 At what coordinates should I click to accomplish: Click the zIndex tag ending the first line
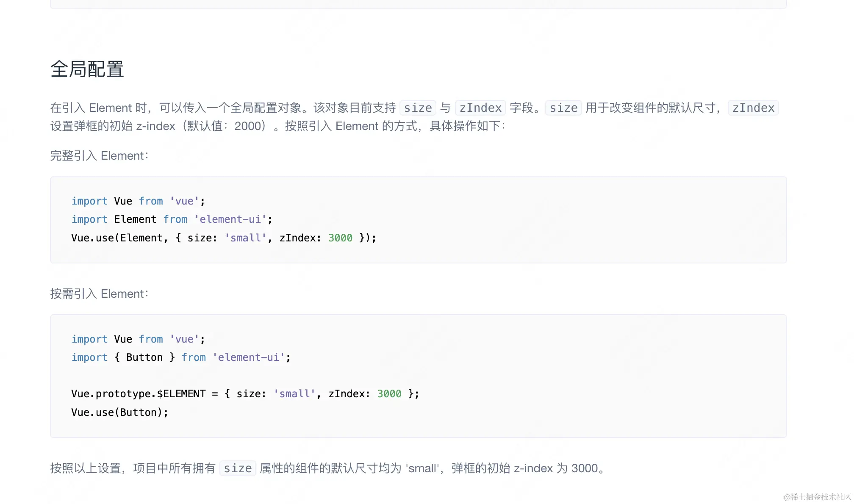753,108
